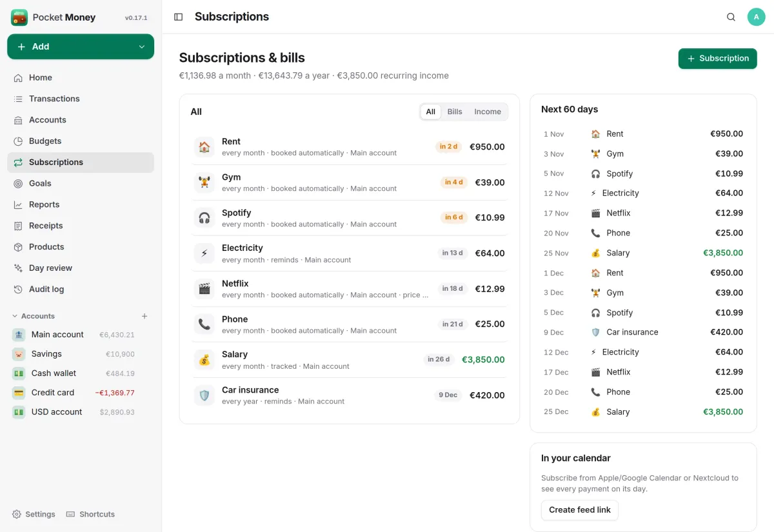Click the house icon on 1 Dec Rent

[595, 273]
